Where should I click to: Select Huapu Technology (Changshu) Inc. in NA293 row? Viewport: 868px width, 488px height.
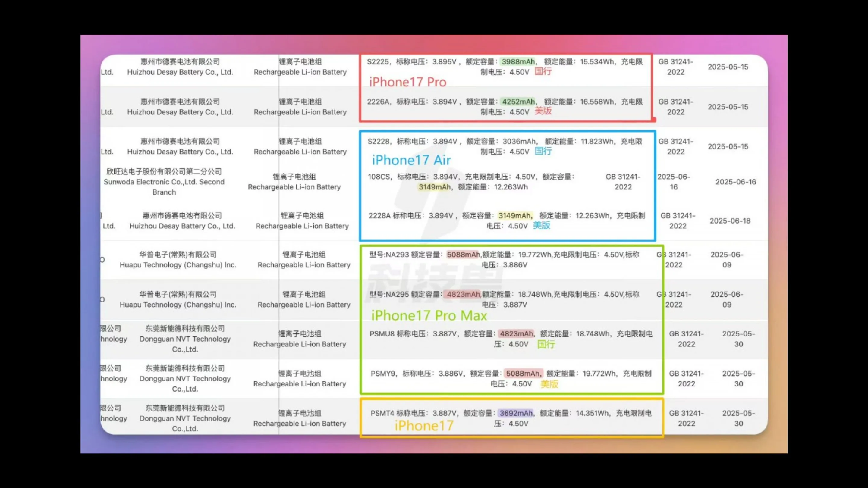178,260
